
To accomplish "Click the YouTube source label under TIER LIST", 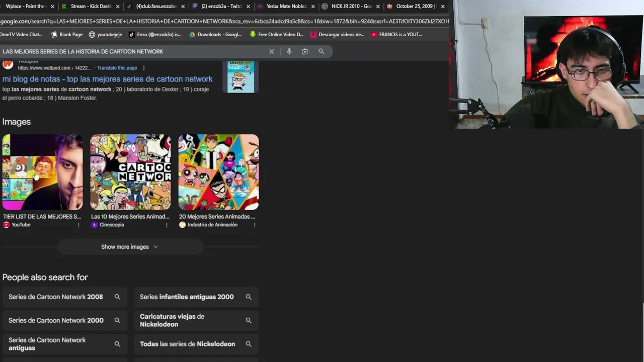I will [21, 225].
